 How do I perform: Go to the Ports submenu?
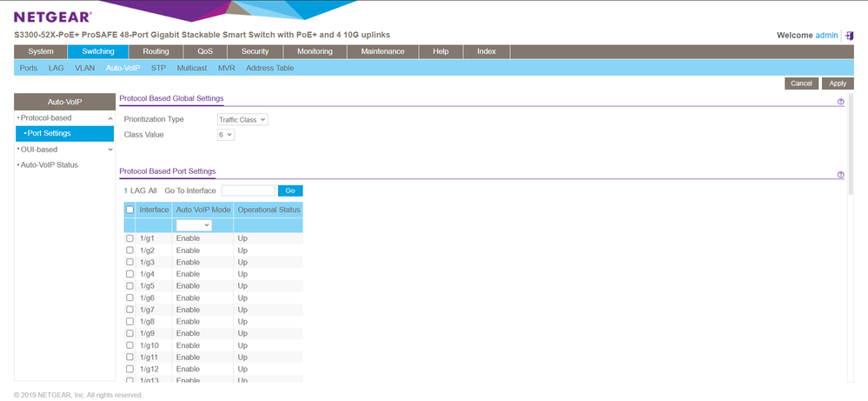[x=29, y=68]
